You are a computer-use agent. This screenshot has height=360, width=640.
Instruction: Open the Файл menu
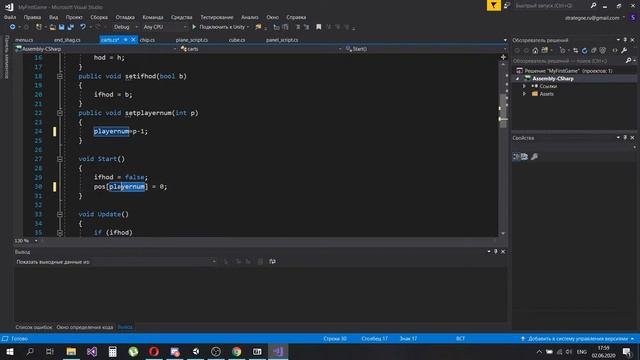(x=10, y=17)
